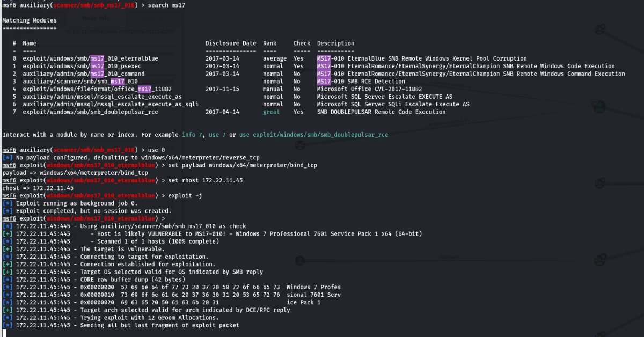Click the 'Rank' column header
644x337 pixels.
(x=270, y=43)
